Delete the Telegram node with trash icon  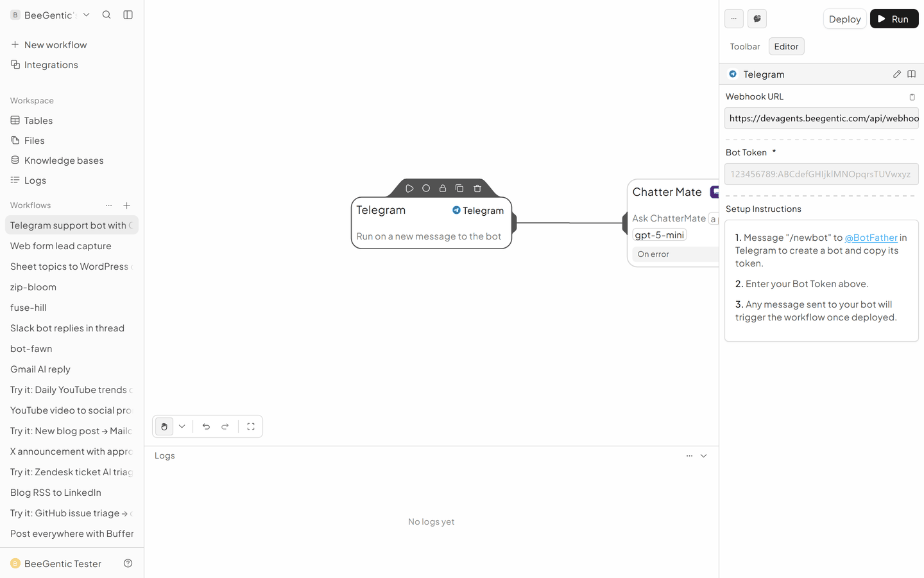tap(477, 188)
